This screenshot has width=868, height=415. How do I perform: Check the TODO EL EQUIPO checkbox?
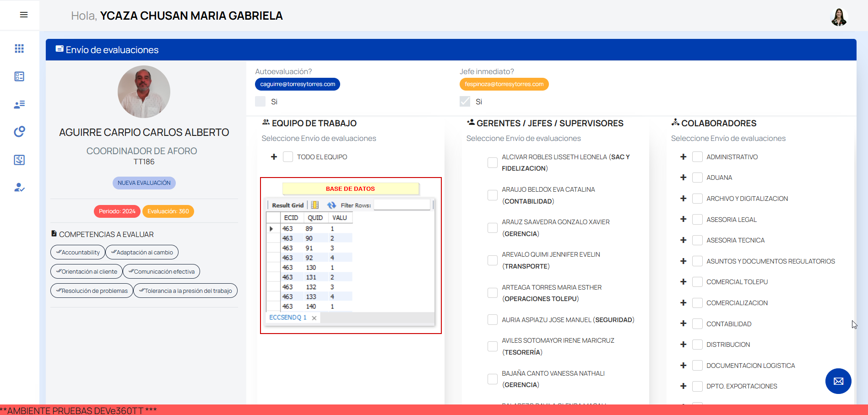pyautogui.click(x=288, y=156)
